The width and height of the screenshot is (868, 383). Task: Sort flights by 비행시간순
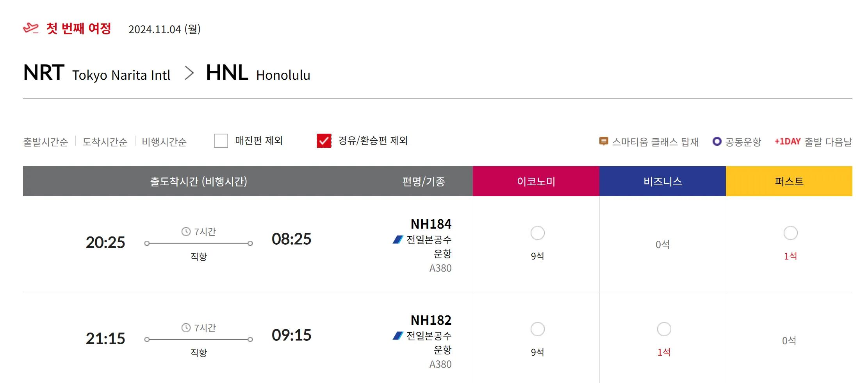164,141
